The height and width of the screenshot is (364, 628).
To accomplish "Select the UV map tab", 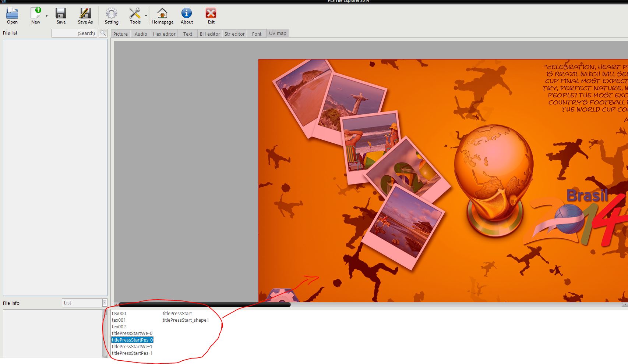I will [278, 33].
